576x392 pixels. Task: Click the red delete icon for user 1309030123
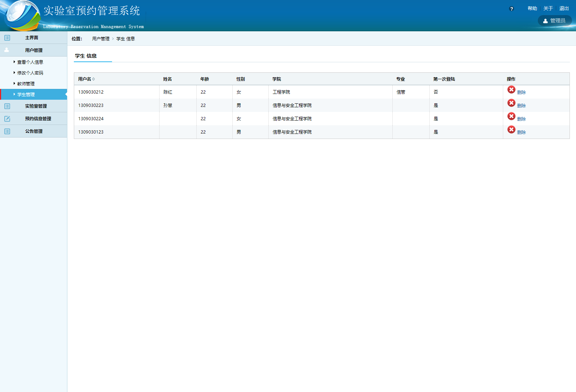coord(511,130)
